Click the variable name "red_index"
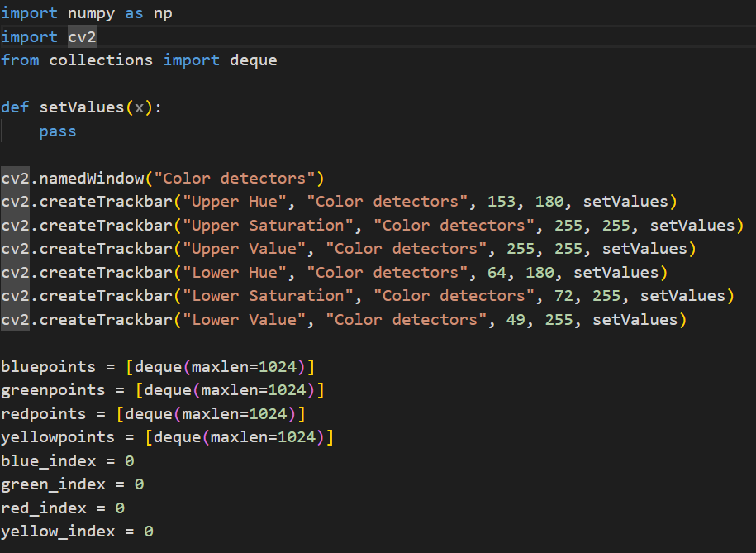Screen dimensions: 756x553 click(x=44, y=508)
